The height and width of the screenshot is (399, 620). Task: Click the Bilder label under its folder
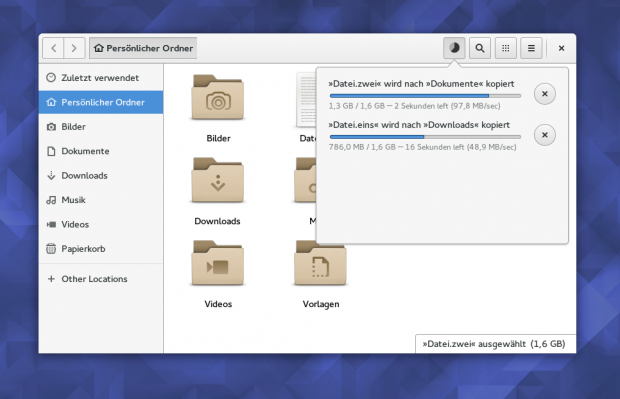pos(218,138)
